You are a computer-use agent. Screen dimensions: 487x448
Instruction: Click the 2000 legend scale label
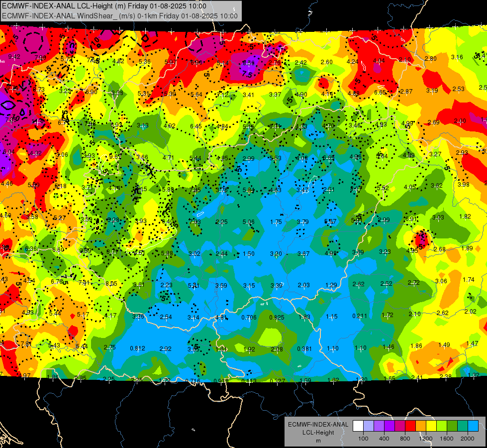[x=467, y=439]
